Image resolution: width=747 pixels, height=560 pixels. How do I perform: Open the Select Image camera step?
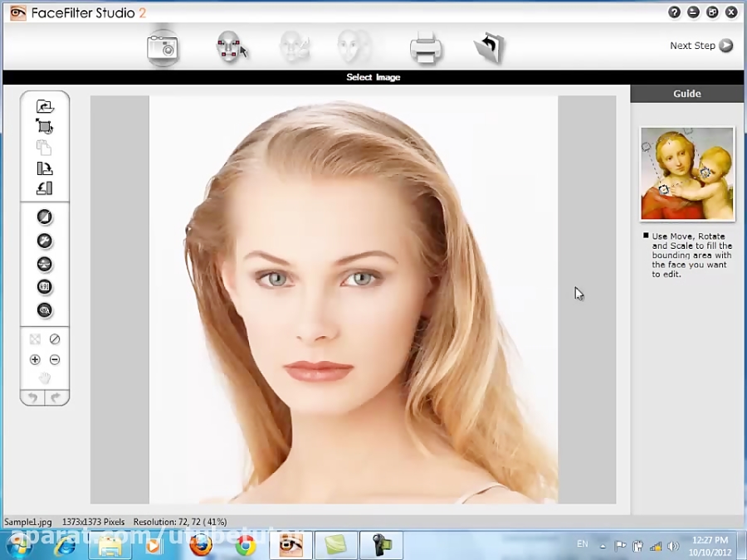click(x=163, y=47)
